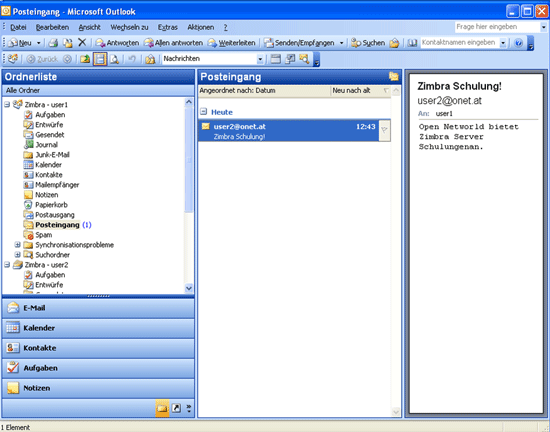Select the message from user2@onet.at
The width and height of the screenshot is (550, 432).
point(288,131)
